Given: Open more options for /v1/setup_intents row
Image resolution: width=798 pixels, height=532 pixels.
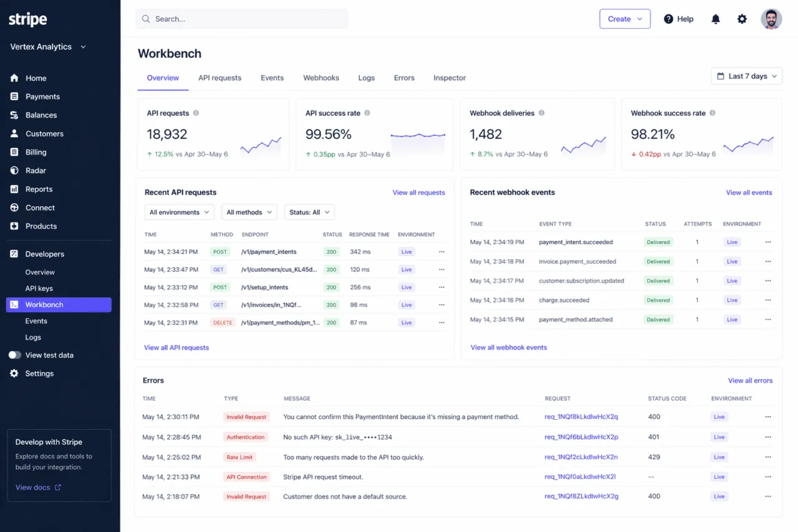Looking at the screenshot, I should [x=441, y=287].
